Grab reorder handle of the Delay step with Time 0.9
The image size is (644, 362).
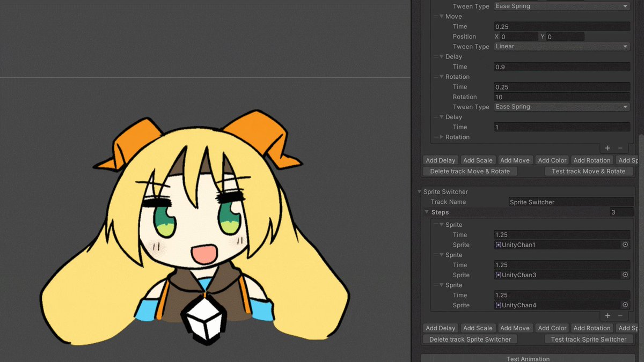point(436,57)
